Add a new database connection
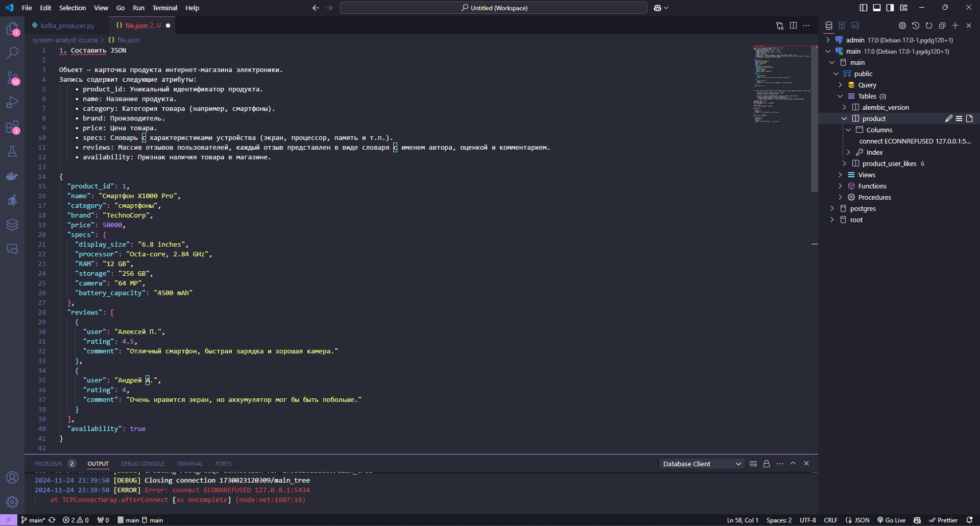Viewport: 980px width, 526px height. pos(955,26)
